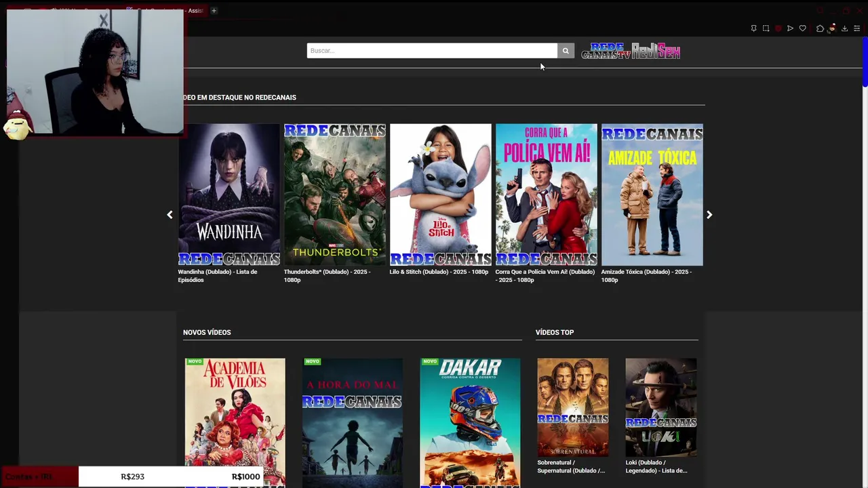This screenshot has height=488, width=868.
Task: Click 'Amizade Tóxica (Dublado) - 2025 - 1080p' title
Action: (x=646, y=276)
